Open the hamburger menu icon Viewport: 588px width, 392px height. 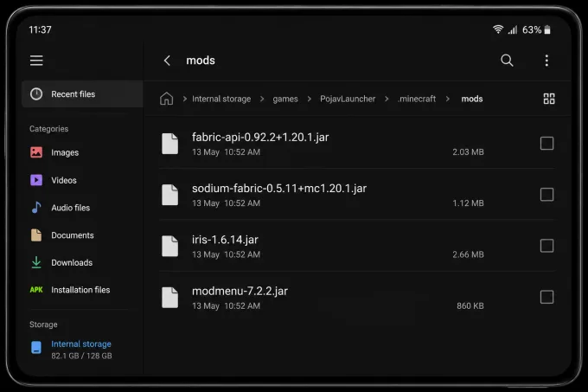36,61
